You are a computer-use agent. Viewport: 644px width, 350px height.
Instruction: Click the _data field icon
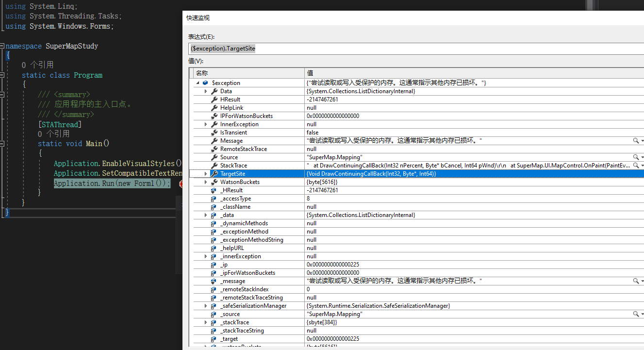(x=214, y=215)
